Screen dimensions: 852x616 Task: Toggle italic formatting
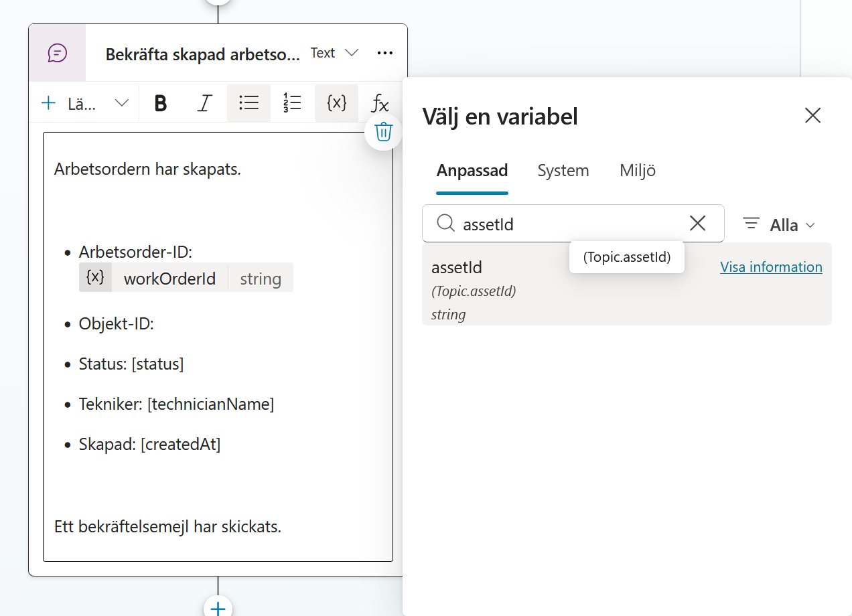pyautogui.click(x=205, y=103)
